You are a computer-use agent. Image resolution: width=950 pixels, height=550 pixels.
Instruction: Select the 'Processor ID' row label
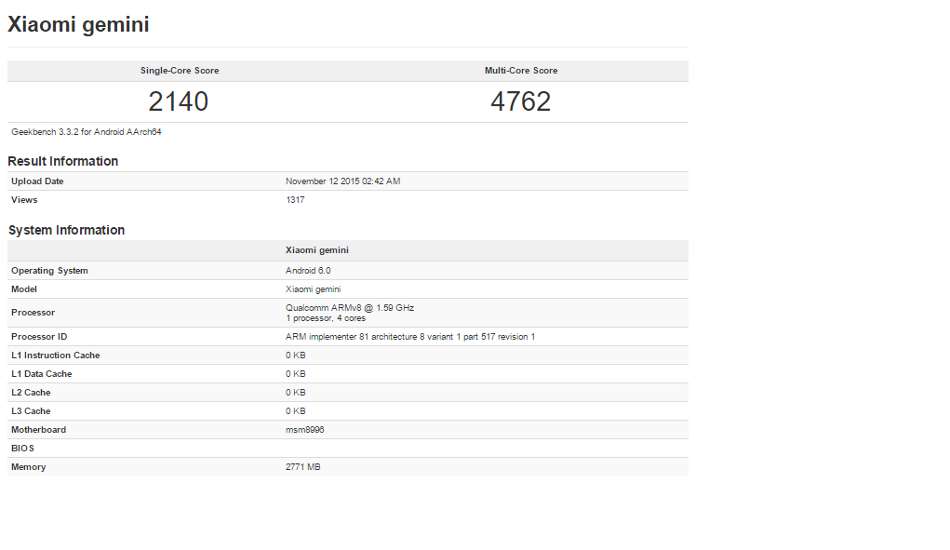(x=39, y=337)
